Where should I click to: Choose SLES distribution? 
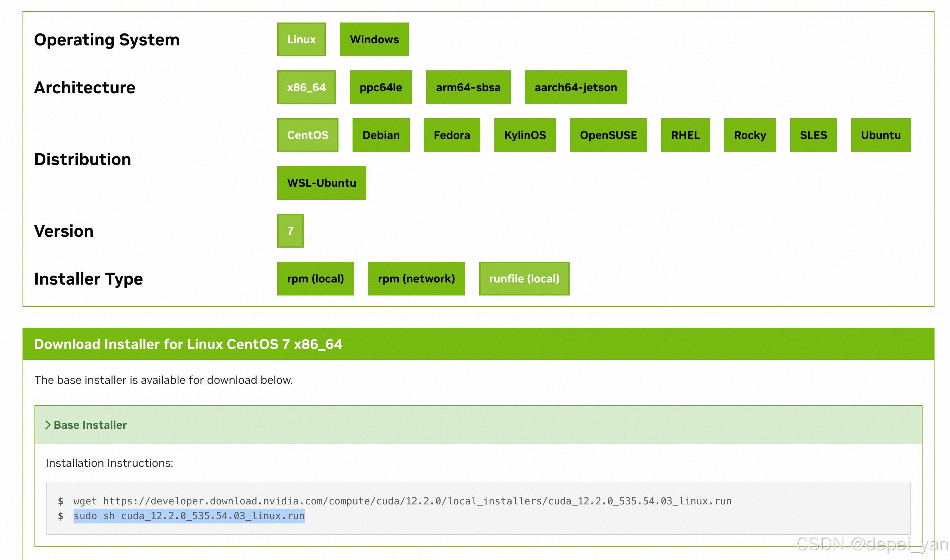coord(813,135)
